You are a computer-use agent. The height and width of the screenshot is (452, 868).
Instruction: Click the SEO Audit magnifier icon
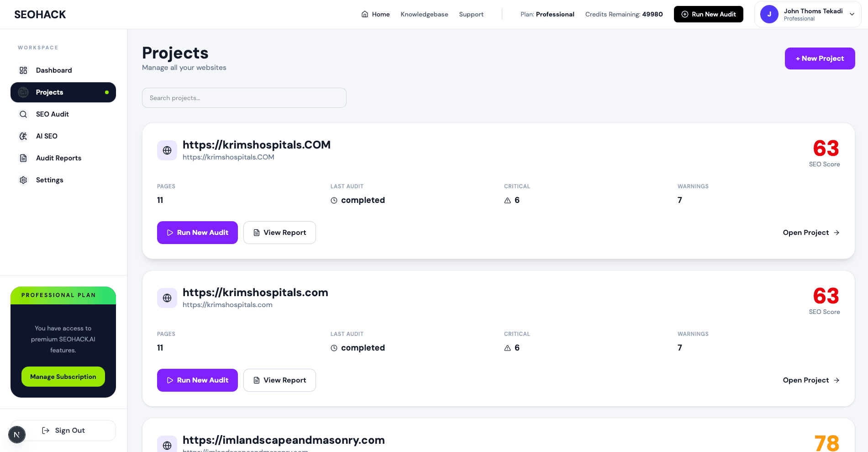click(23, 114)
